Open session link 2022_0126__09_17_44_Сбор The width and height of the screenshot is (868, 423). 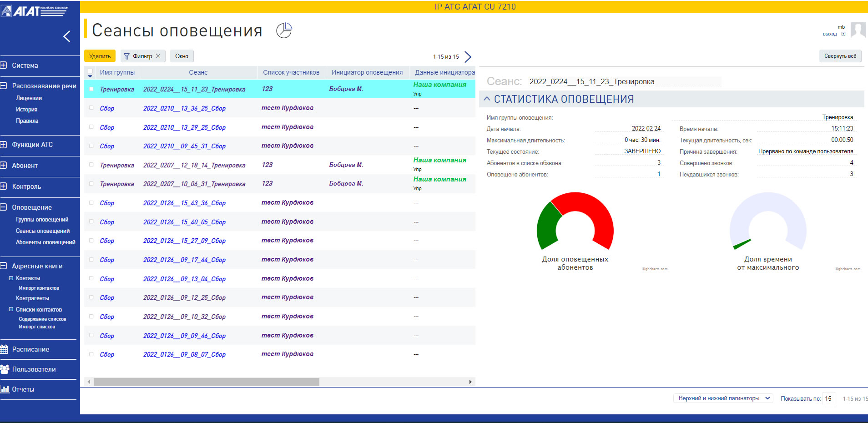point(184,260)
